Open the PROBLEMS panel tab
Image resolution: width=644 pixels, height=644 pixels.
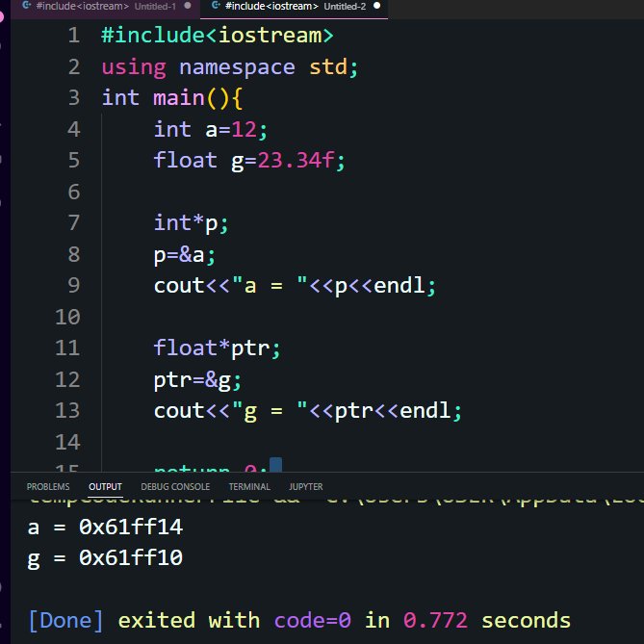(48, 487)
